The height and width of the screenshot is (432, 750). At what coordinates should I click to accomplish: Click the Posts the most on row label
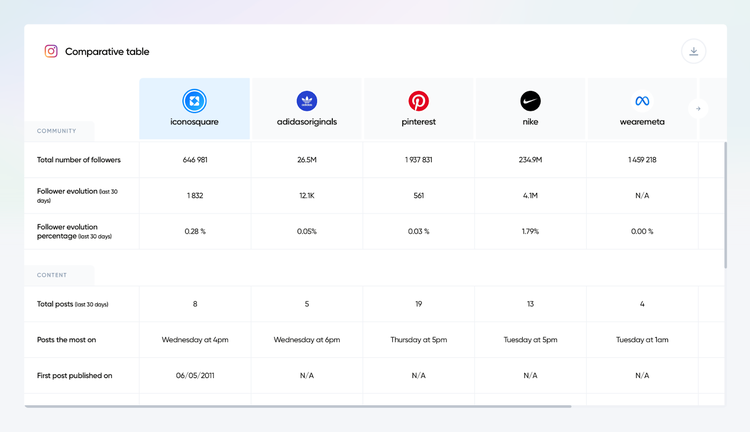66,340
